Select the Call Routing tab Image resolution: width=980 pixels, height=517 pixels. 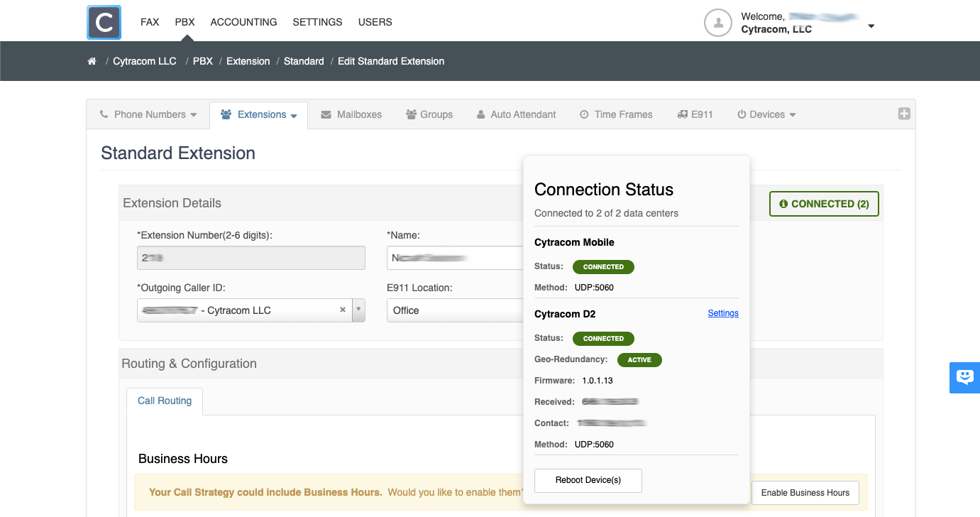[x=165, y=401]
